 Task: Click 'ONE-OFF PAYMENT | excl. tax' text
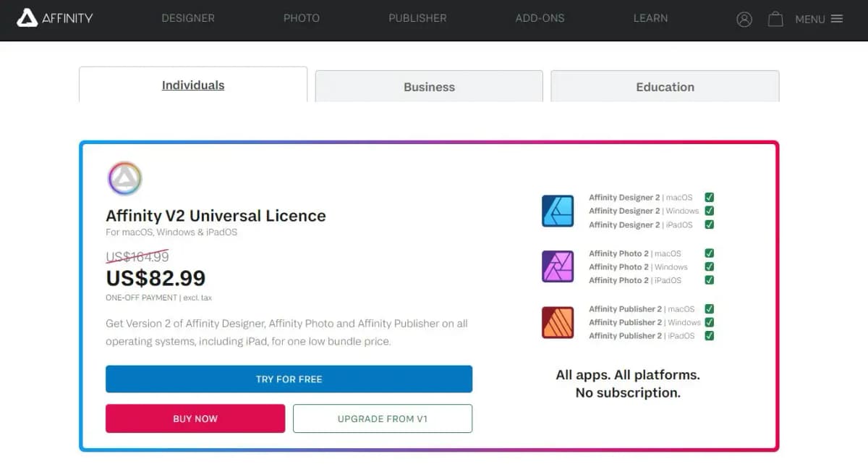158,298
